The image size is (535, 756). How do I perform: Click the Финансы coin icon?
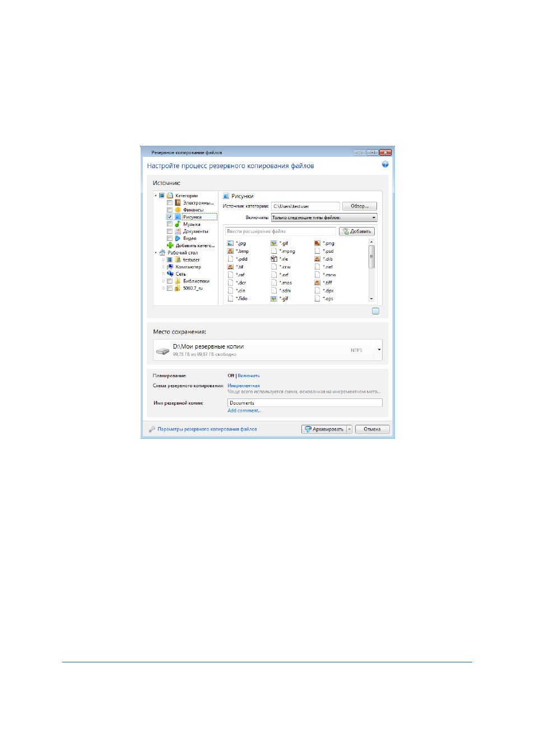pos(178,210)
